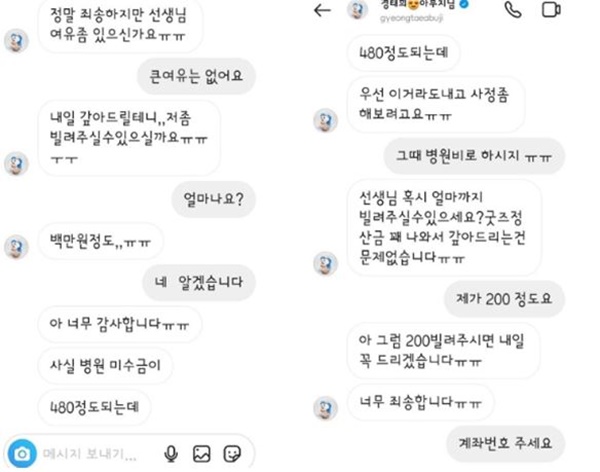Open profile avatar in chat header

click(x=357, y=10)
